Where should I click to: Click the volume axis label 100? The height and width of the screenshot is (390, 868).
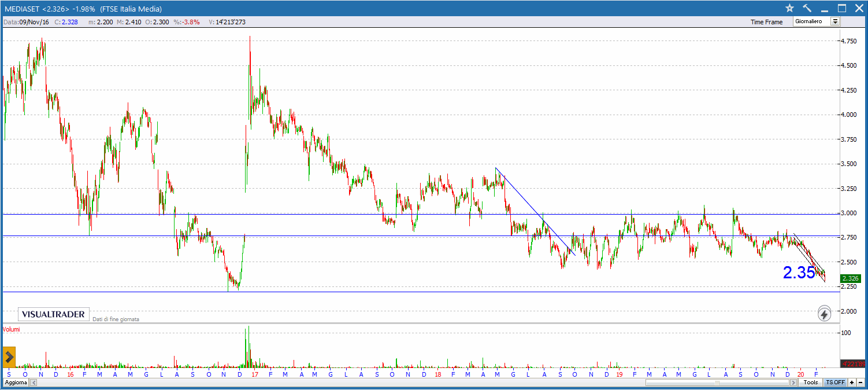point(846,333)
